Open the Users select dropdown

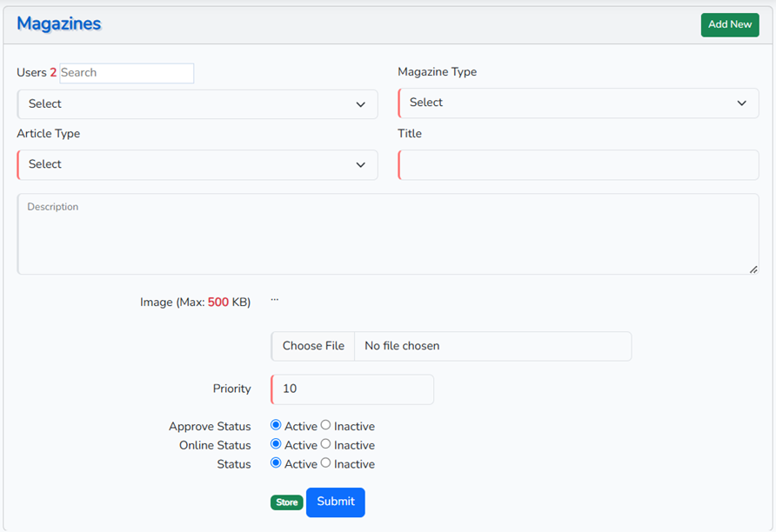[x=197, y=104]
